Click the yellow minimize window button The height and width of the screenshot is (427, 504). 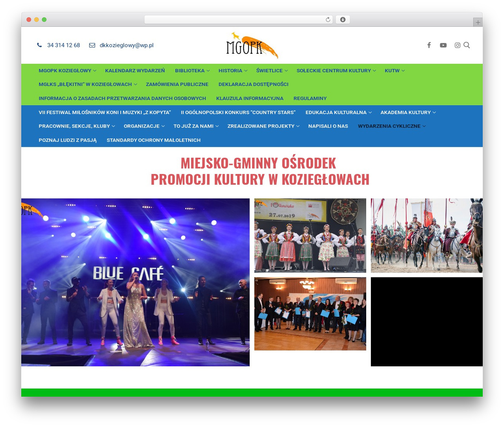pos(36,20)
